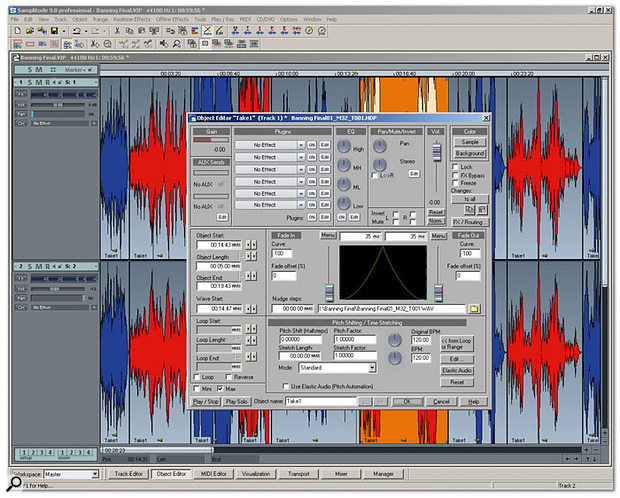Open the Realtime Effects menu

click(132, 19)
